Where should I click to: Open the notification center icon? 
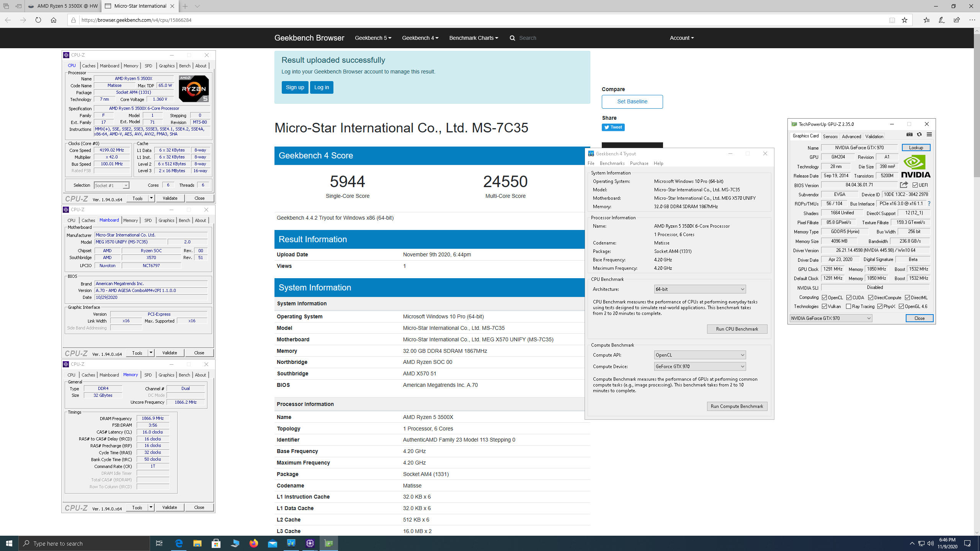967,543
